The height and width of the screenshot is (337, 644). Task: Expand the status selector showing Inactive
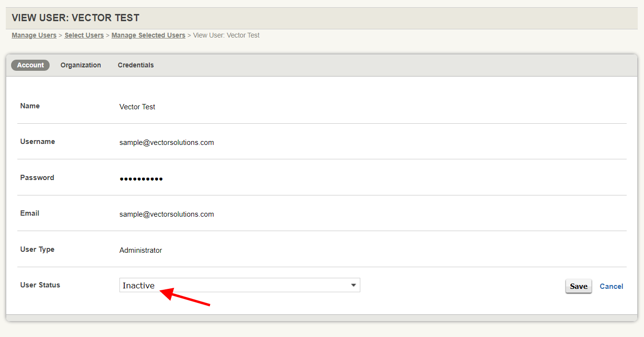239,285
